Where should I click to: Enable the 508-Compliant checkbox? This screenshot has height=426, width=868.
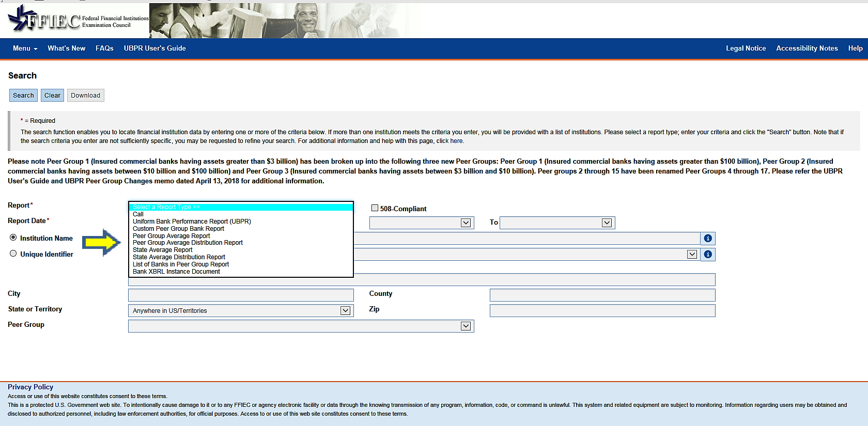click(375, 208)
